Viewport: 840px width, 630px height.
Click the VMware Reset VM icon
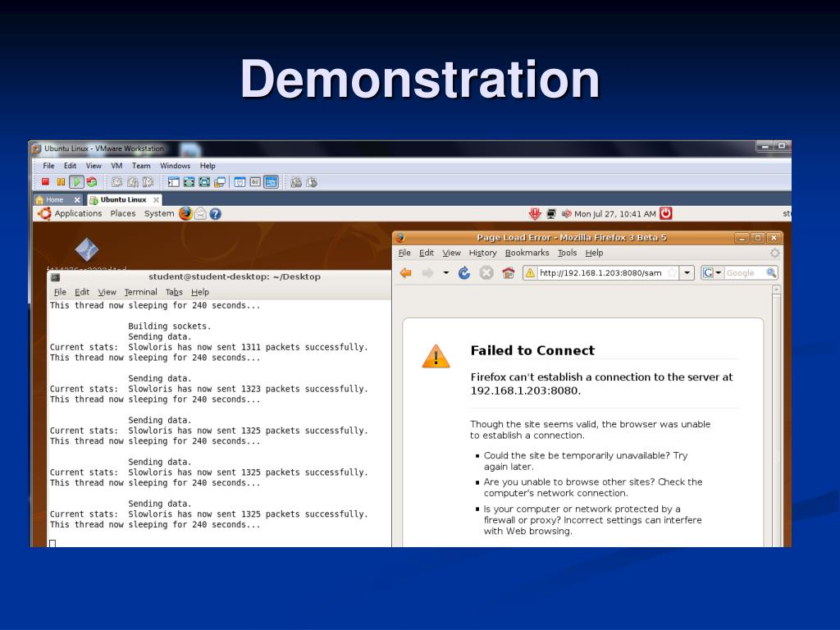click(x=92, y=182)
